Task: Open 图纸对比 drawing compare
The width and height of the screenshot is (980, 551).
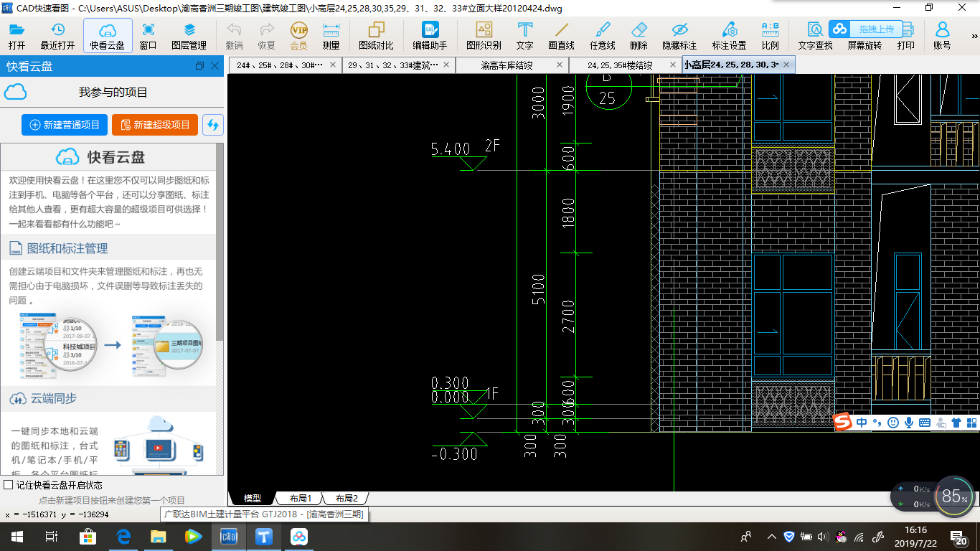Action: point(376,36)
